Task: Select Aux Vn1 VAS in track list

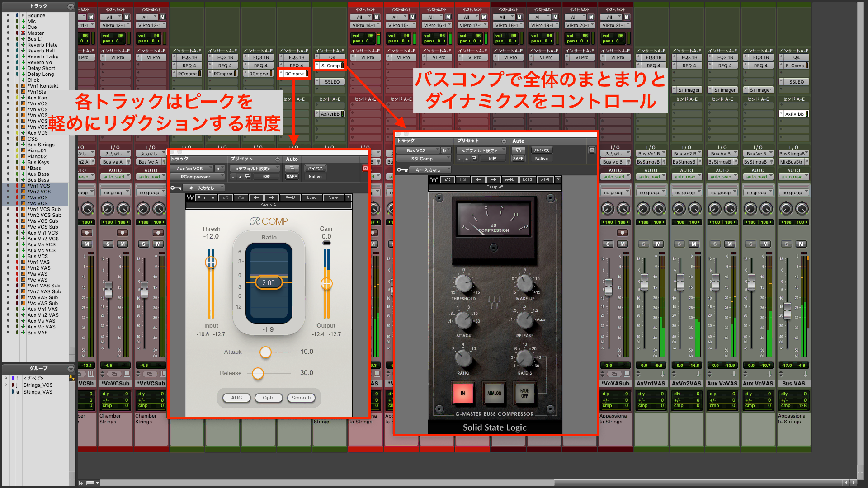Action: (x=43, y=309)
